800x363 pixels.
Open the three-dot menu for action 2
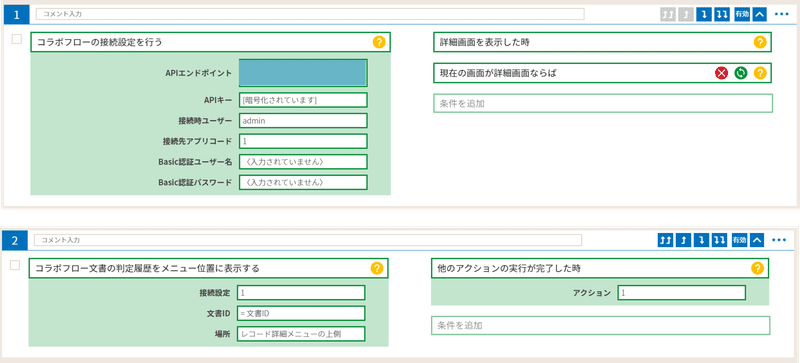click(x=779, y=239)
